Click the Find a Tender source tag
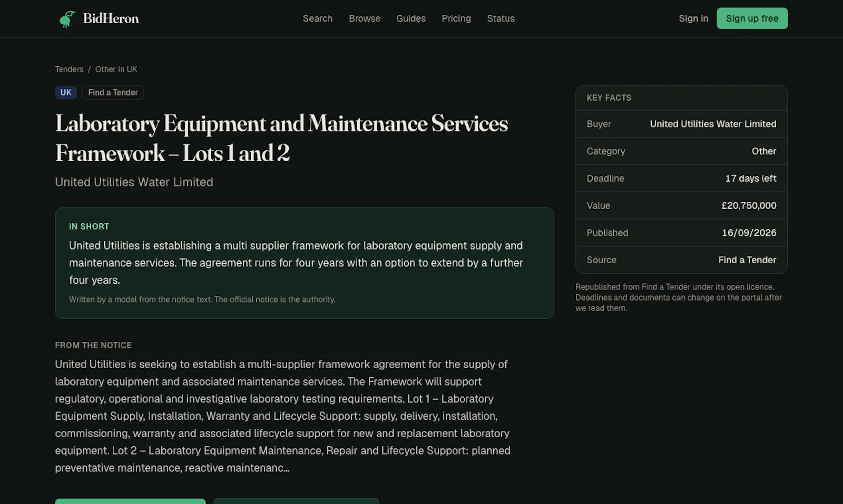Screen dimensions: 843x504 coord(113,93)
